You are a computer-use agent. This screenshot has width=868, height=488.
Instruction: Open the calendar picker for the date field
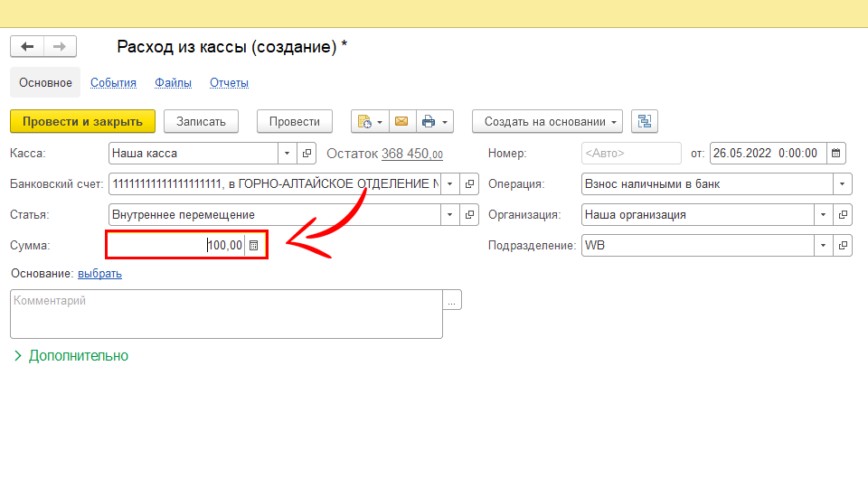point(836,154)
